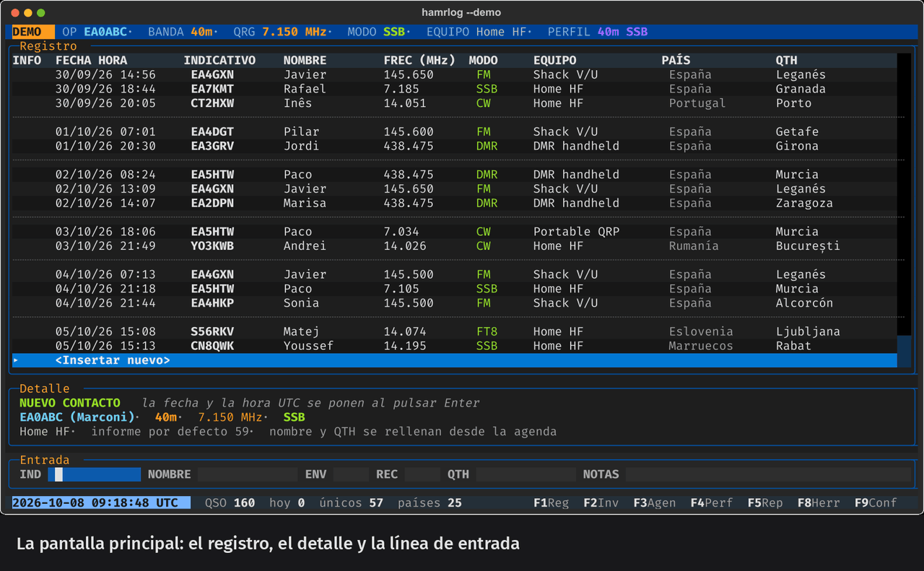924x571 pixels.
Task: Open the F1 Reg function
Action: point(551,502)
